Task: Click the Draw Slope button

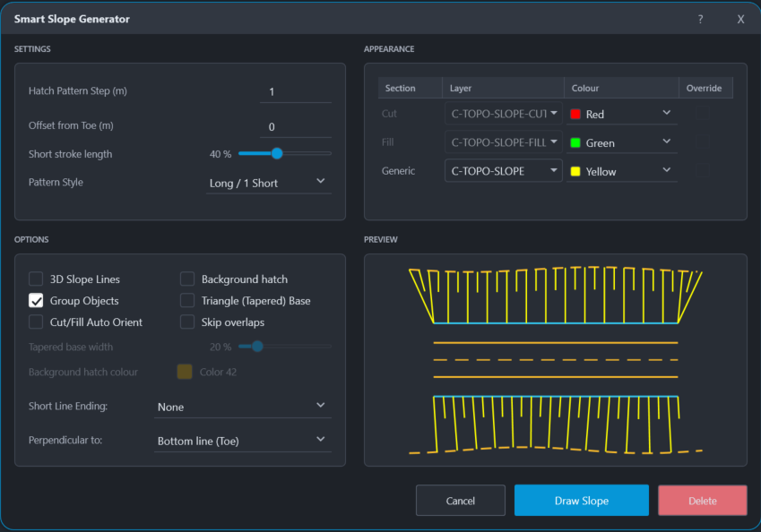Action: (582, 501)
